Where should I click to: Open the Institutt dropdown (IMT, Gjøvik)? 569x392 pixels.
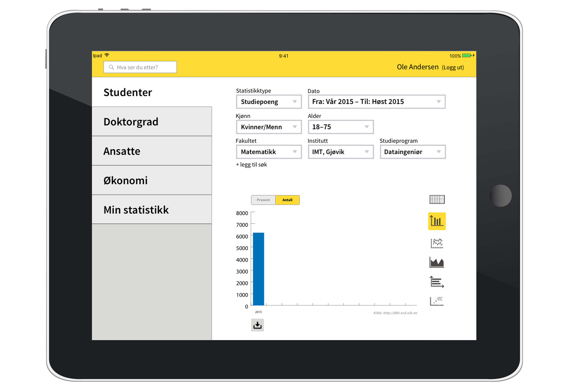tap(341, 152)
